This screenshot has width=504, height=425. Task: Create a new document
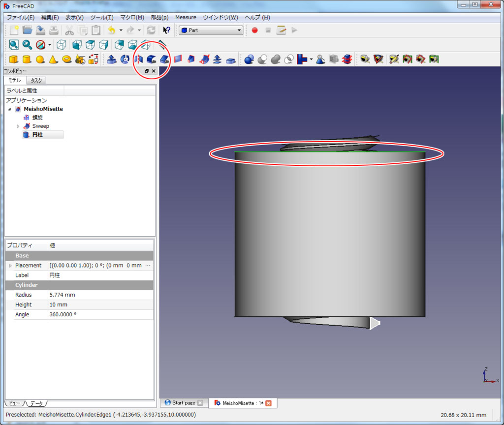click(14, 30)
